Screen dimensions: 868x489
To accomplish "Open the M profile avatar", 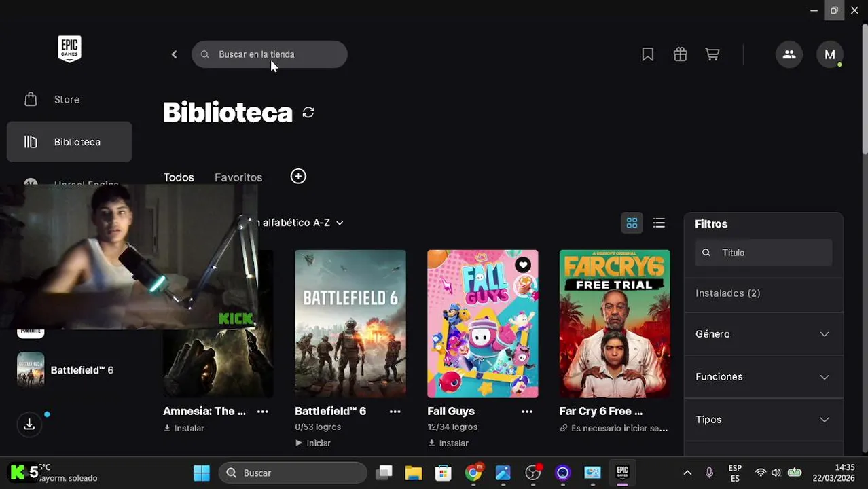I will click(x=830, y=54).
